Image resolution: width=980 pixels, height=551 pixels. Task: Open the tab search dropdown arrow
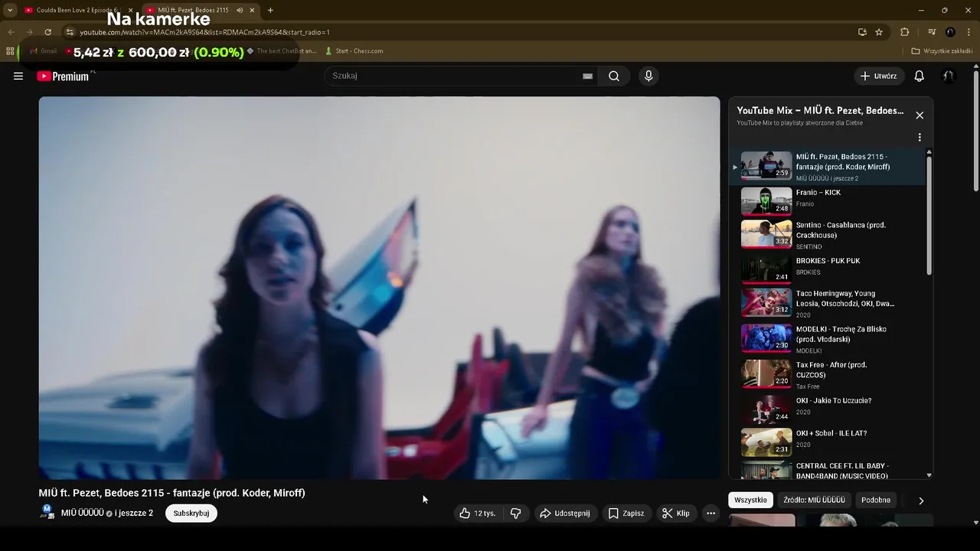click(10, 10)
